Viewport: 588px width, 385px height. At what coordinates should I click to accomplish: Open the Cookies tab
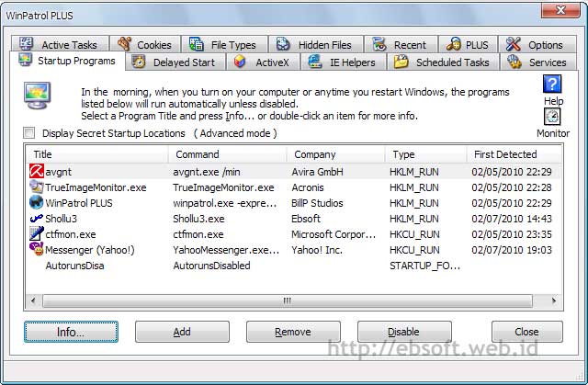tap(145, 44)
